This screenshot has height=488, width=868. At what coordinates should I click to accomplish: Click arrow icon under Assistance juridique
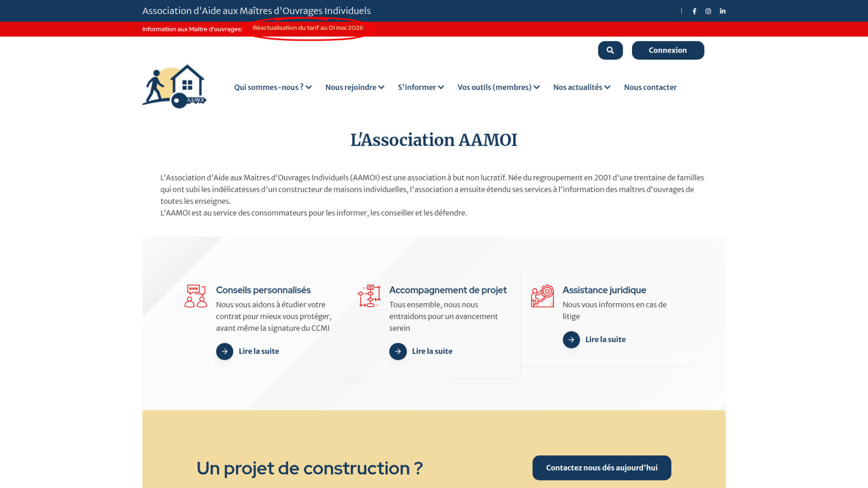point(571,339)
